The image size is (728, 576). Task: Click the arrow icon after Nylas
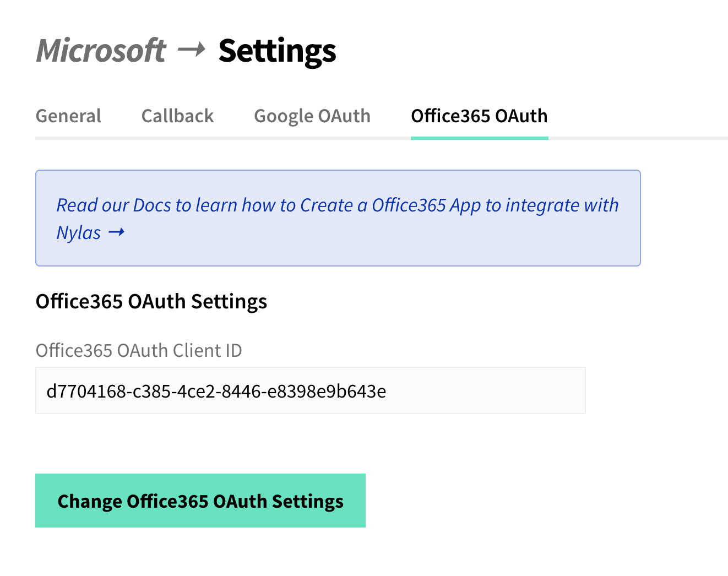[x=116, y=233]
